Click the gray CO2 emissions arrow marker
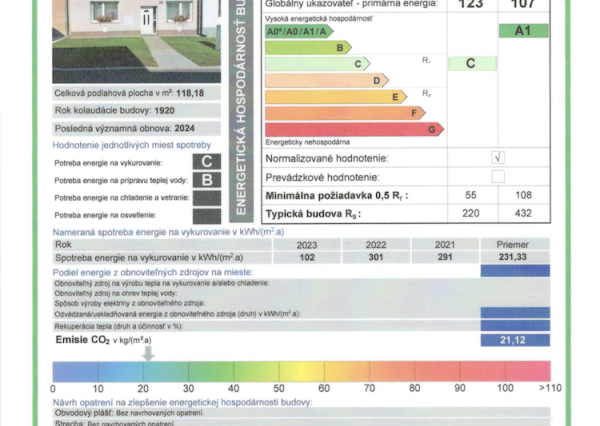The width and height of the screenshot is (600, 426). (147, 352)
